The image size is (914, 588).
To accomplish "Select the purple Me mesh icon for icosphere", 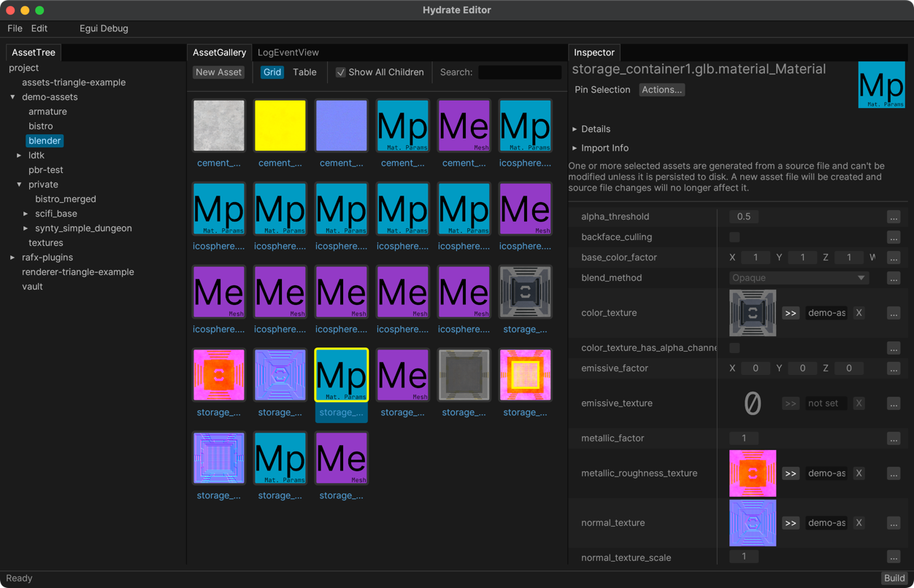I will 218,292.
